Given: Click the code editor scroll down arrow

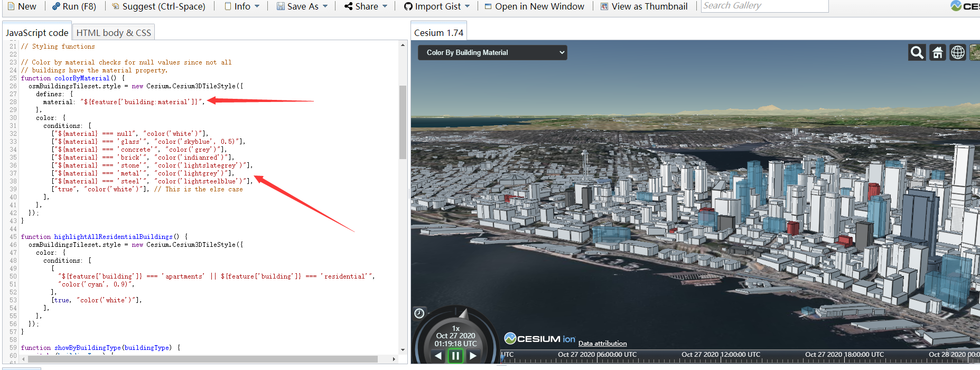Looking at the screenshot, I should 403,350.
